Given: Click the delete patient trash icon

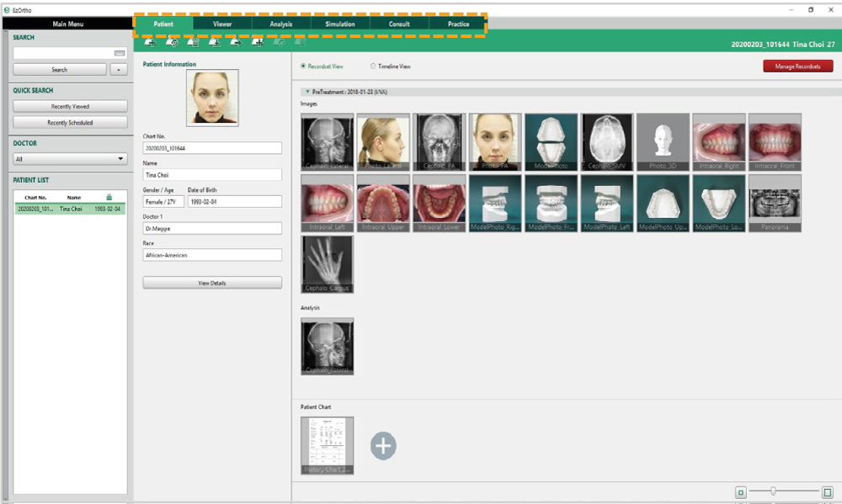Looking at the screenshot, I should coord(193,43).
